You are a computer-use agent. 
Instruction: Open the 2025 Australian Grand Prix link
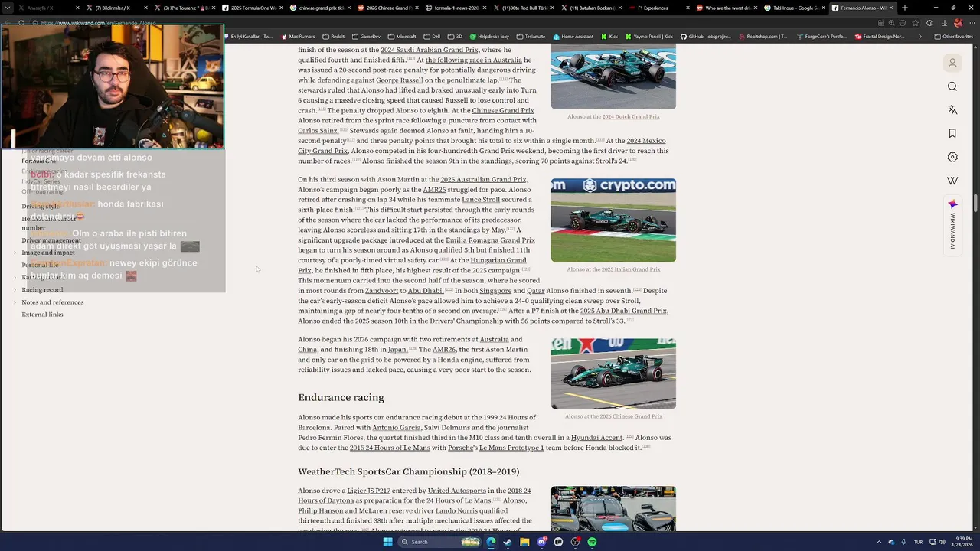483,180
